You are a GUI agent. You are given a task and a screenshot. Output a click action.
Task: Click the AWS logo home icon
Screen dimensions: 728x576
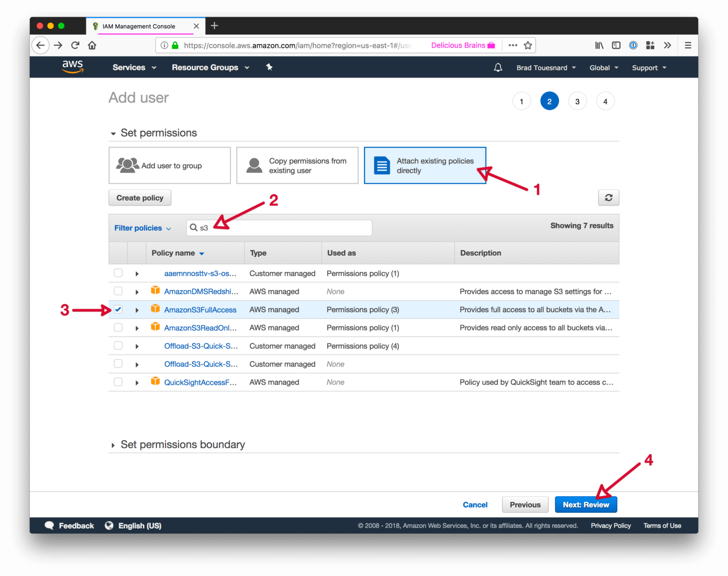click(73, 67)
